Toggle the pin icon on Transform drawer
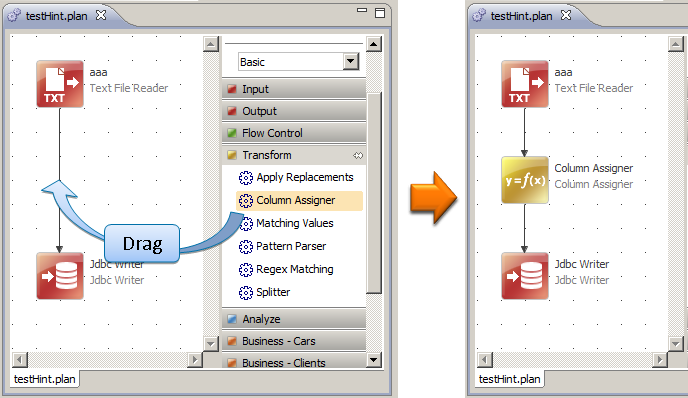The width and height of the screenshot is (688, 398). pyautogui.click(x=358, y=155)
